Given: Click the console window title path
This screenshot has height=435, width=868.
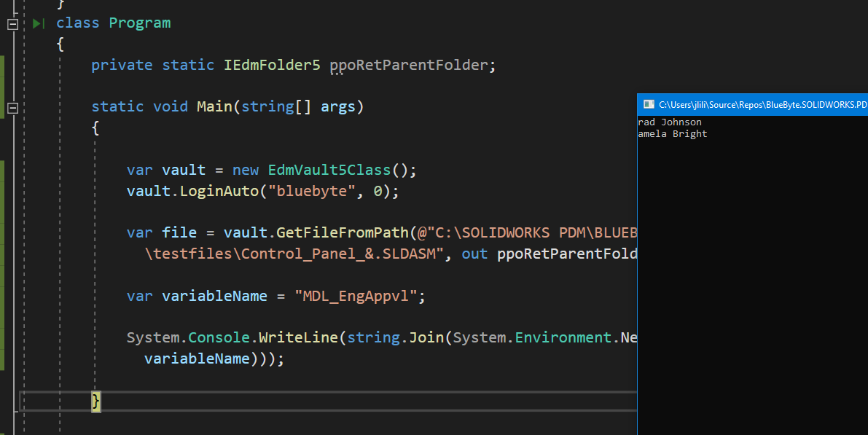Looking at the screenshot, I should [763, 105].
